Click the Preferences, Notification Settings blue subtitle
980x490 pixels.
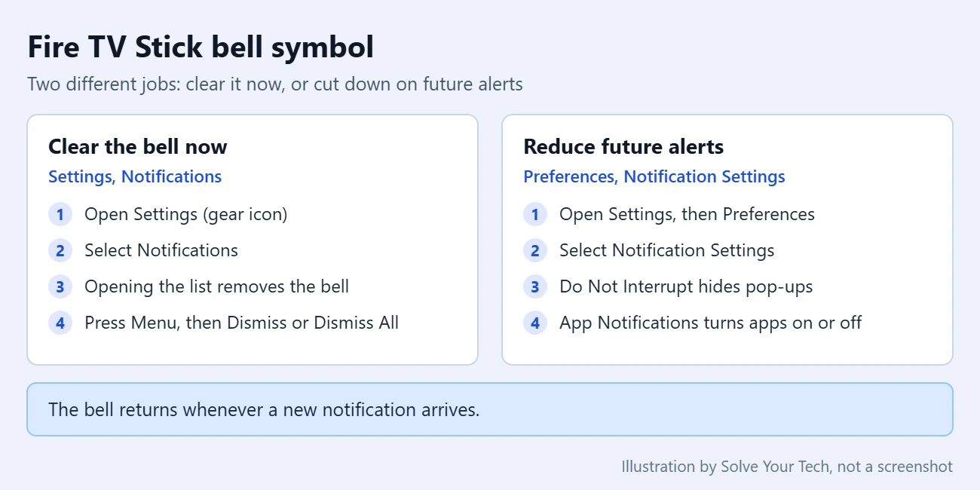point(654,176)
